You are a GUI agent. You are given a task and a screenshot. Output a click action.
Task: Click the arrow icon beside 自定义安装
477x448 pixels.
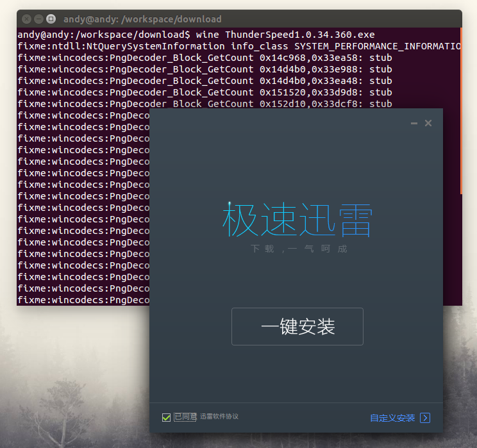[425, 418]
